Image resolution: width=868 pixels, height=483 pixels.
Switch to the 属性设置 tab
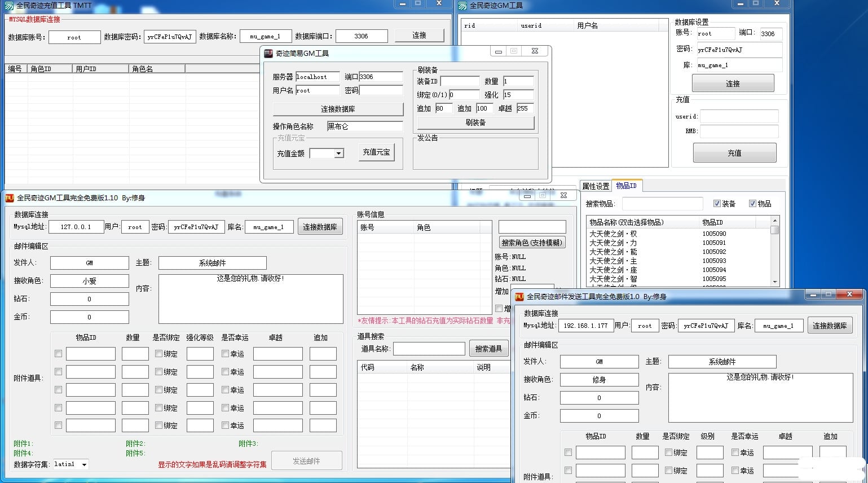[596, 186]
